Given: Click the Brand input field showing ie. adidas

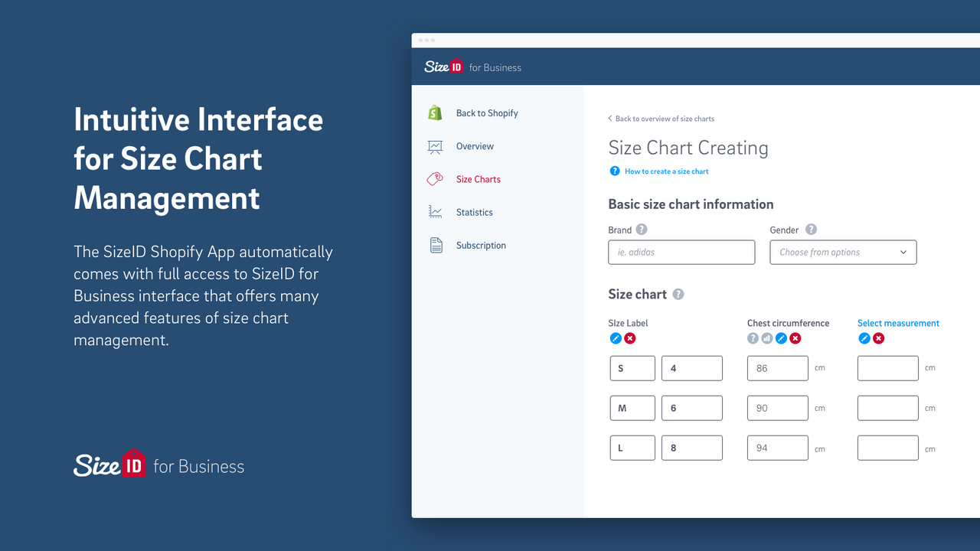Looking at the screenshot, I should pos(681,252).
